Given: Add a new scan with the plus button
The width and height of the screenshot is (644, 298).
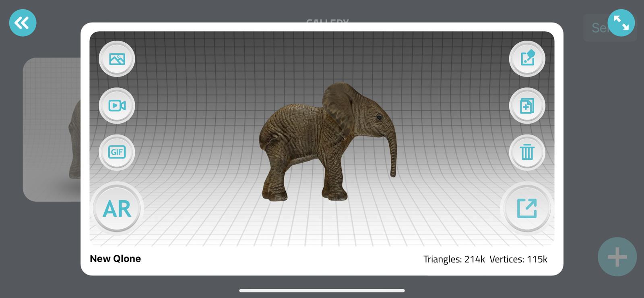Looking at the screenshot, I should click(x=617, y=257).
